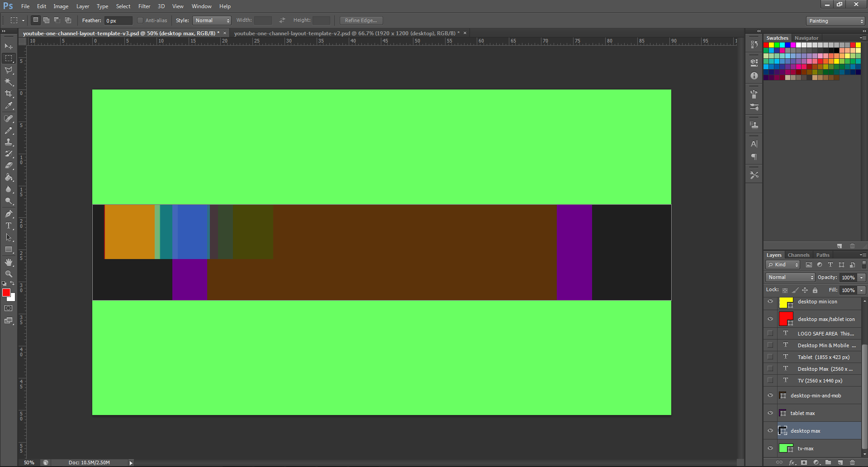868x467 pixels.
Task: Open the blending mode dropdown showing Normal
Action: [789, 277]
